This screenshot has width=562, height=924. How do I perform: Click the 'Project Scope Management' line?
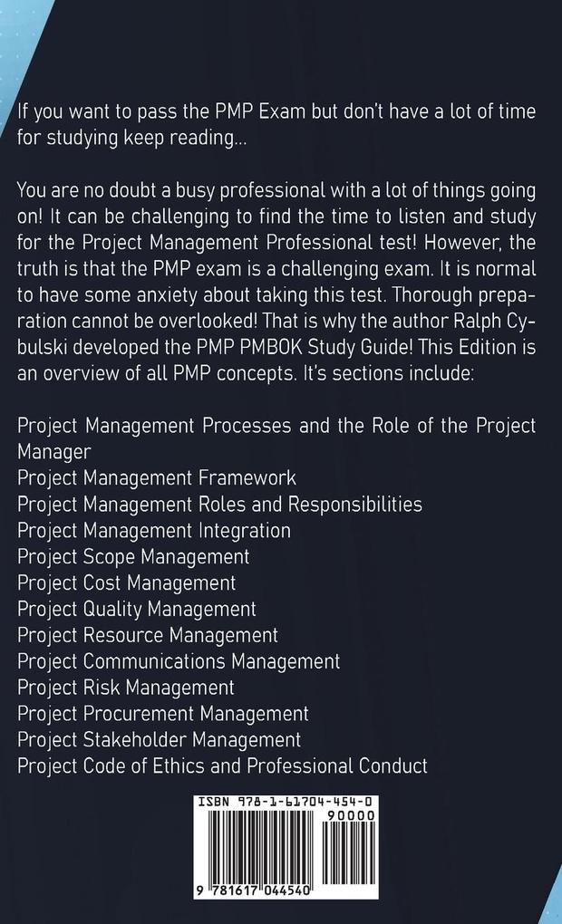pos(133,557)
